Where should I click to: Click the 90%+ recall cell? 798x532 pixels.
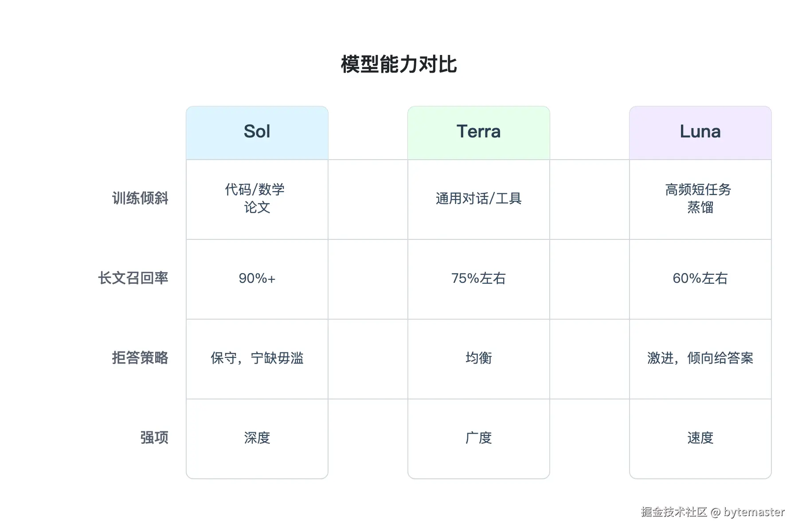[x=257, y=279]
